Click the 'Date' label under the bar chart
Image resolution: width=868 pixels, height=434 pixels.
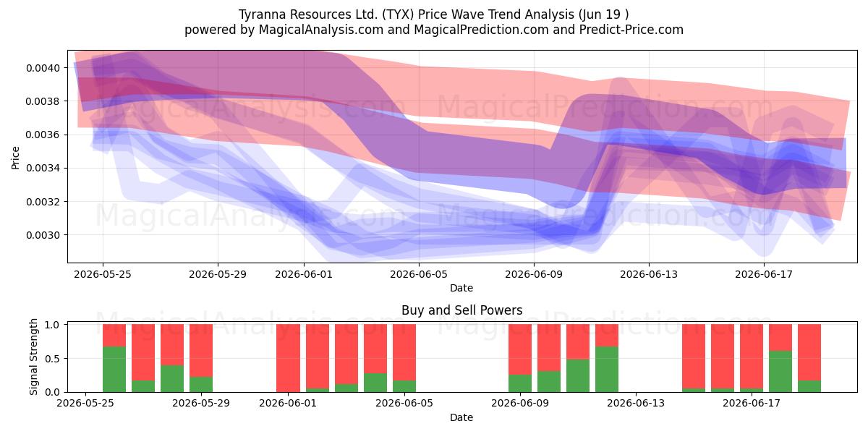pos(461,417)
